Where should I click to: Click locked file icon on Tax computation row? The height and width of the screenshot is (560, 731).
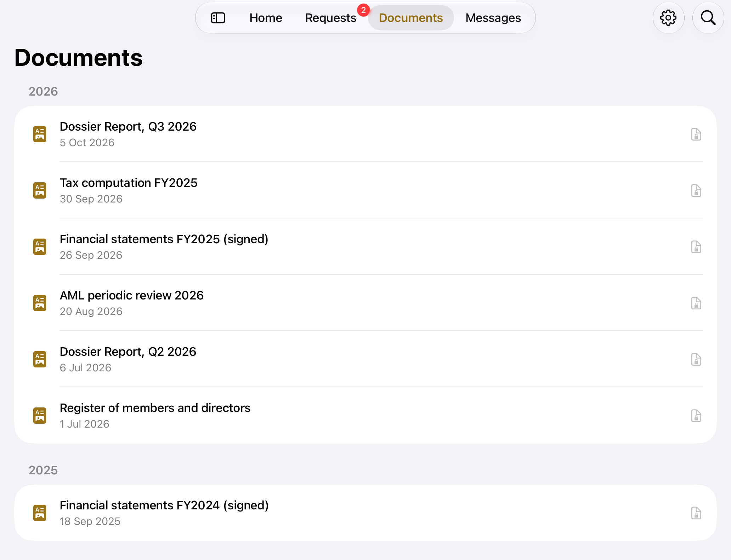(696, 190)
